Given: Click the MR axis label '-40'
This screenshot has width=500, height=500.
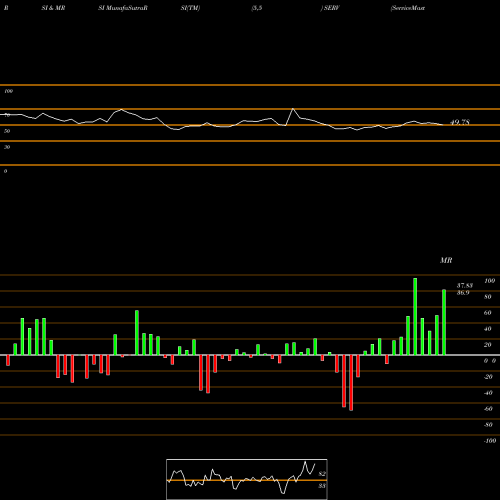Looking at the screenshot, I should click(488, 393).
